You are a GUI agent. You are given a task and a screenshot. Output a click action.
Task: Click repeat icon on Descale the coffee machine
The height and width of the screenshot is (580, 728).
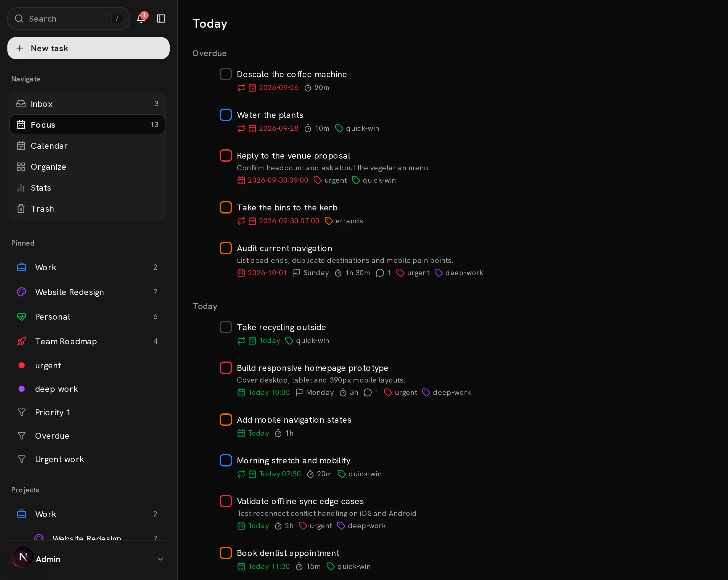click(x=241, y=88)
